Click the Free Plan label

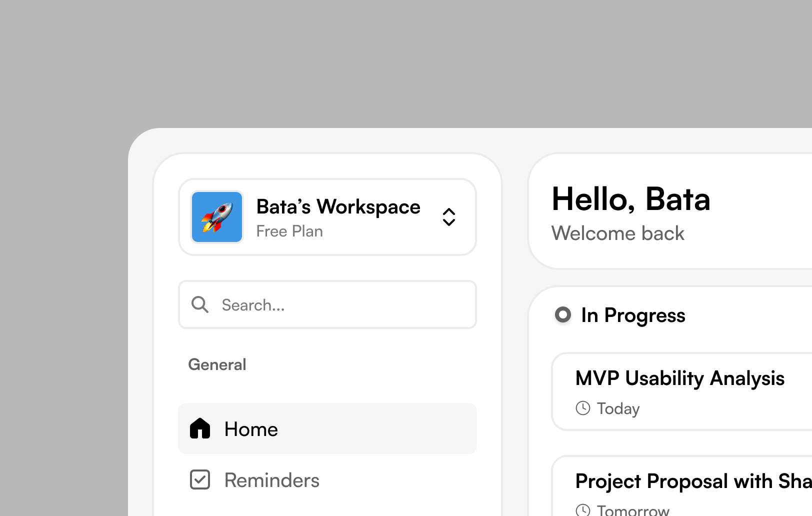(x=289, y=231)
